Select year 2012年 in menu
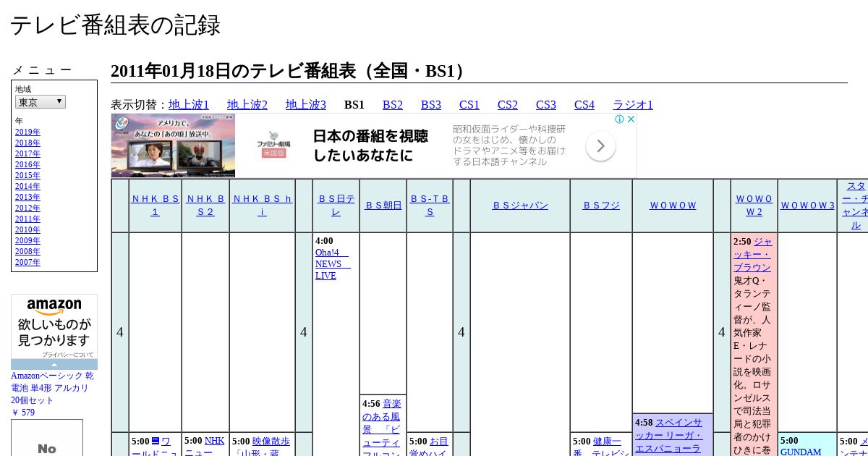This screenshot has width=868, height=456. click(27, 208)
